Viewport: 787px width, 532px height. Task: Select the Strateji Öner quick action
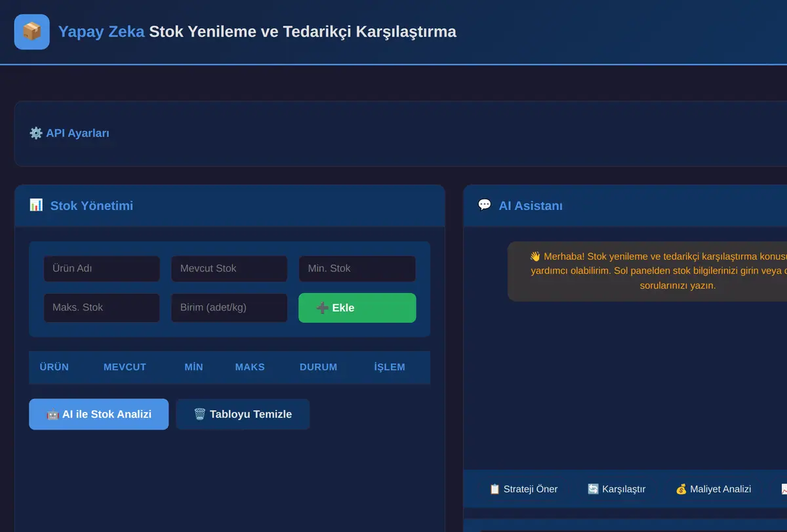click(x=523, y=489)
